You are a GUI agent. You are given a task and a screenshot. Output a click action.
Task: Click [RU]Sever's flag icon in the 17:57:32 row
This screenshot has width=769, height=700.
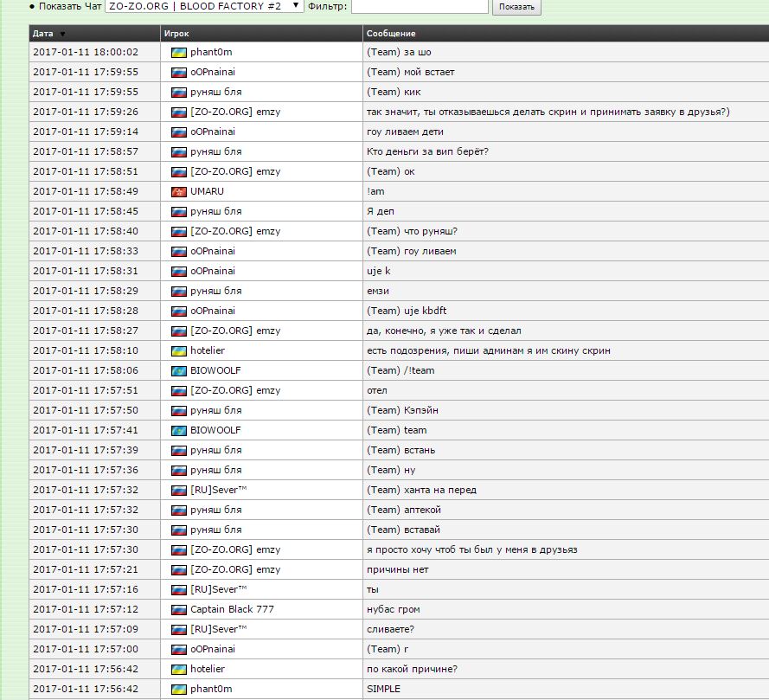click(x=179, y=490)
